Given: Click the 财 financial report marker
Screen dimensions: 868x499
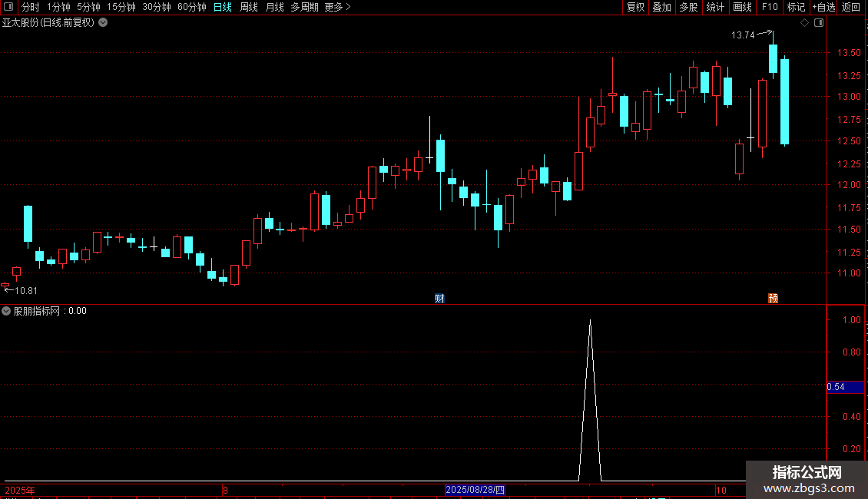Looking at the screenshot, I should [439, 298].
